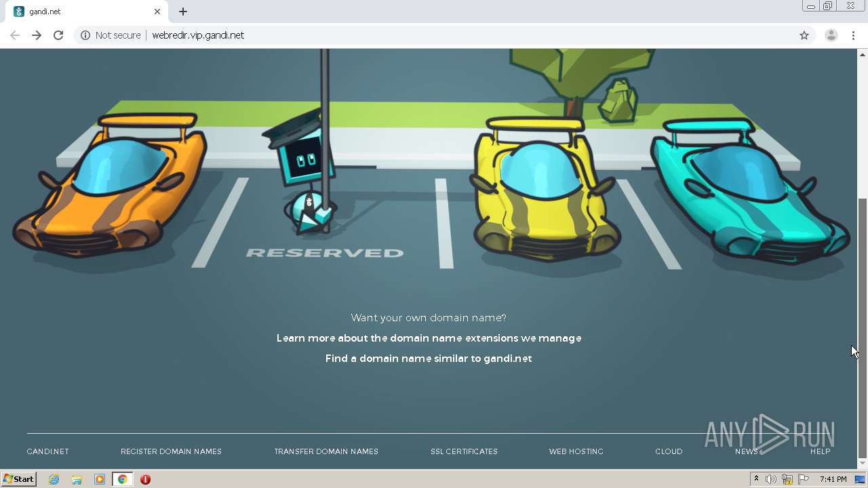Open File Explorer from taskbar
This screenshot has height=488, width=868.
77,479
